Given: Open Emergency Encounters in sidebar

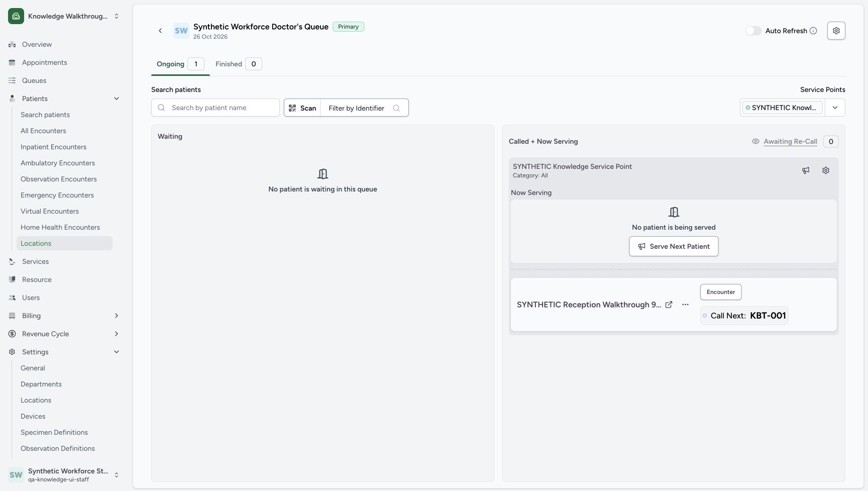Looking at the screenshot, I should pyautogui.click(x=64, y=195).
